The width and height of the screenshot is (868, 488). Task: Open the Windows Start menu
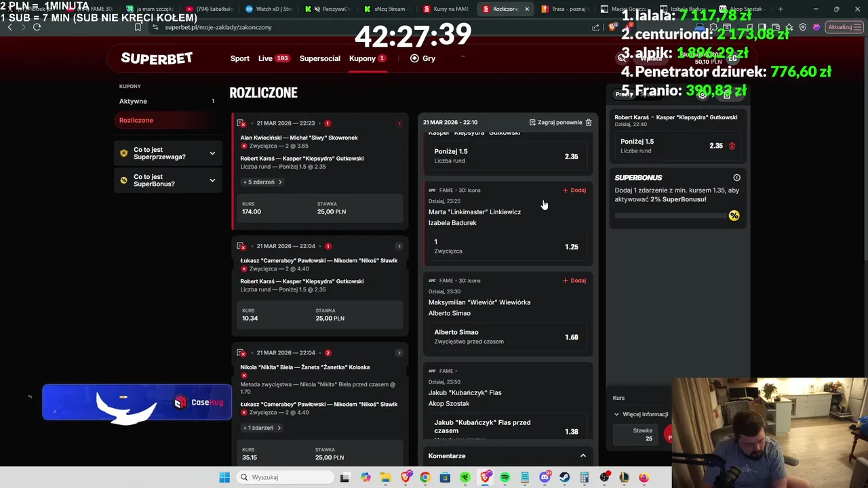point(224,477)
